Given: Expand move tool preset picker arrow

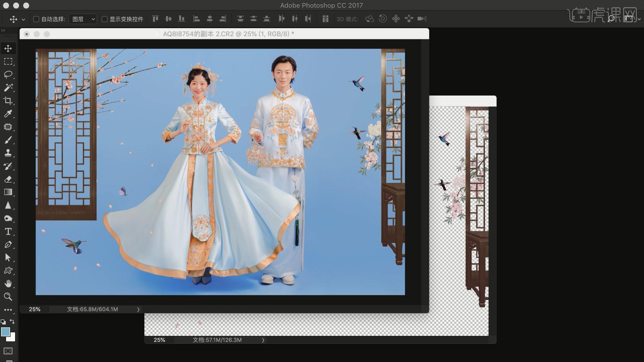Looking at the screenshot, I should pyautogui.click(x=23, y=19).
